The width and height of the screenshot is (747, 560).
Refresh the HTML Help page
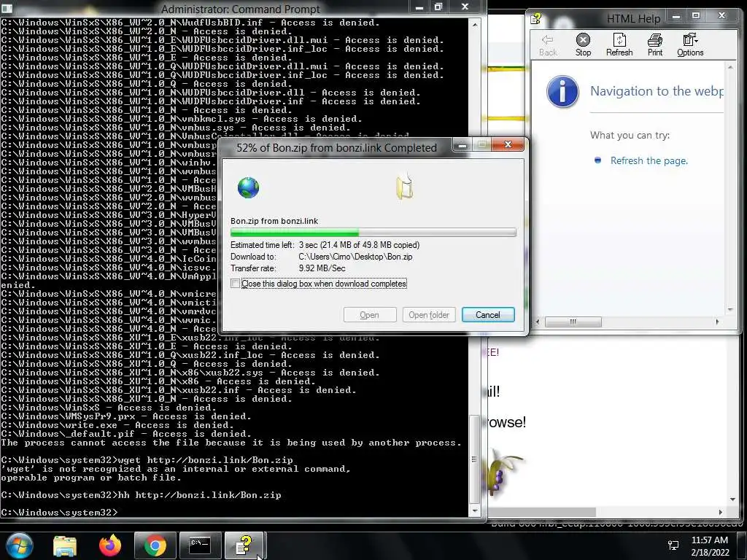[x=619, y=45]
